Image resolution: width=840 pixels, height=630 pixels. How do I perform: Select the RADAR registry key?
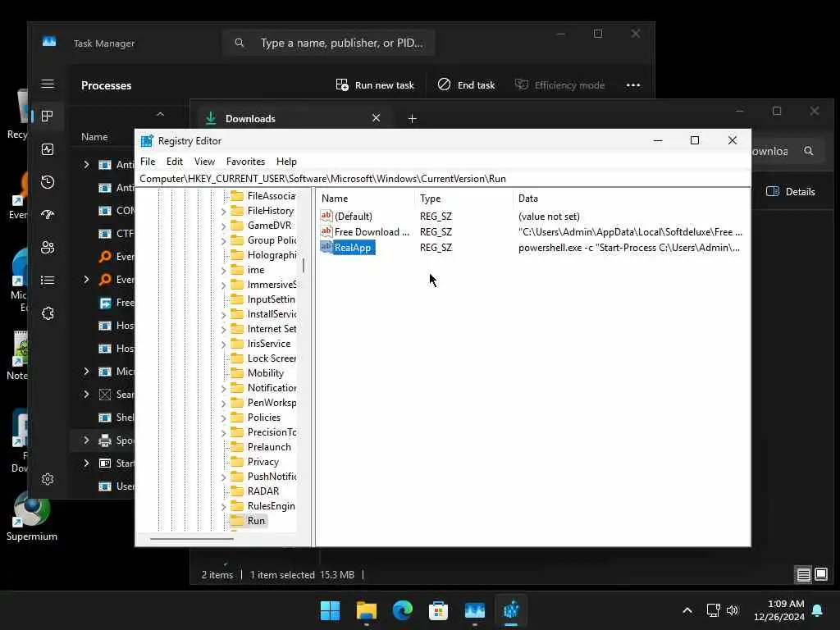[x=263, y=491]
